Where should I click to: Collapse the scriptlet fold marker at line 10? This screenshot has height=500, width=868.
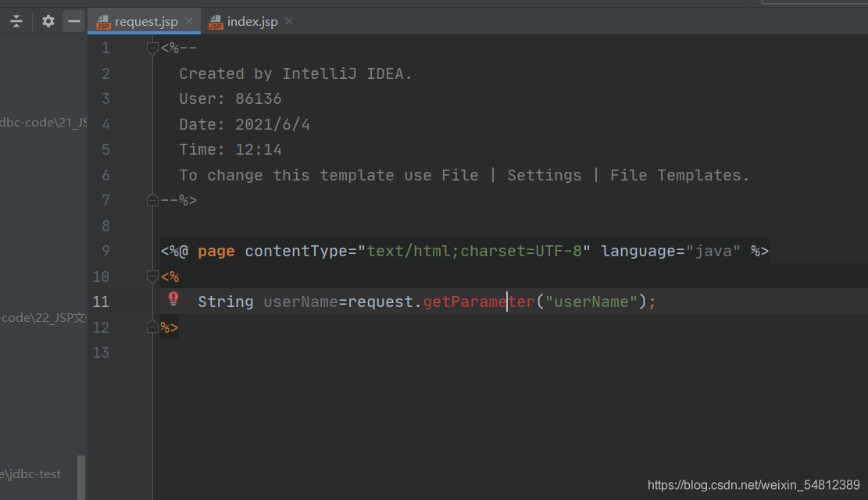(x=152, y=276)
